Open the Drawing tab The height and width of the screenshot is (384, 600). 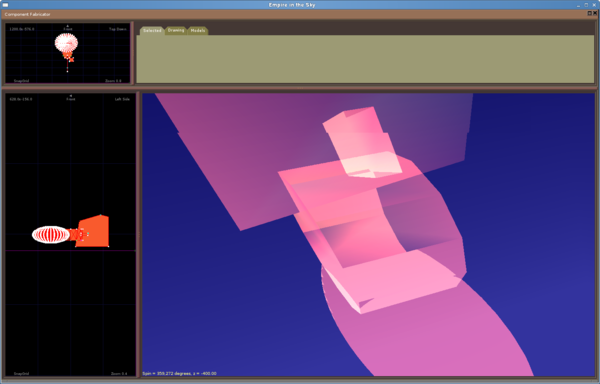[176, 30]
